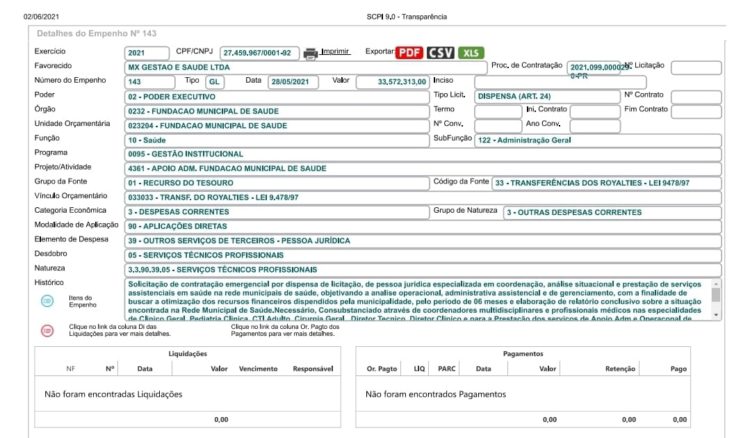The width and height of the screenshot is (750, 438).
Task: Click the Or. Pagto column header in Pagamentos
Action: (x=382, y=369)
